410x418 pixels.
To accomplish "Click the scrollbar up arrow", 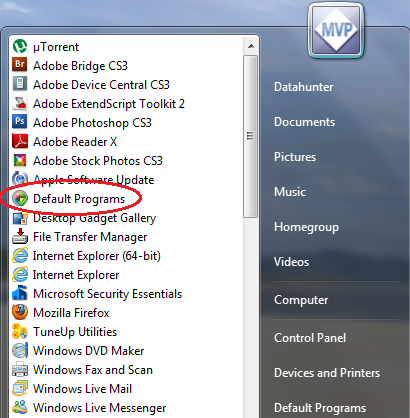I will 251,46.
